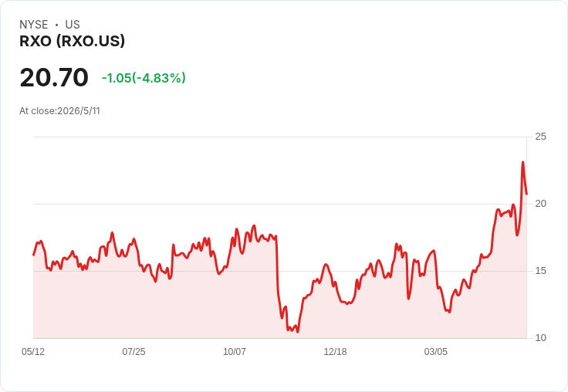Click the 20 price label on the y-axis

tap(540, 204)
